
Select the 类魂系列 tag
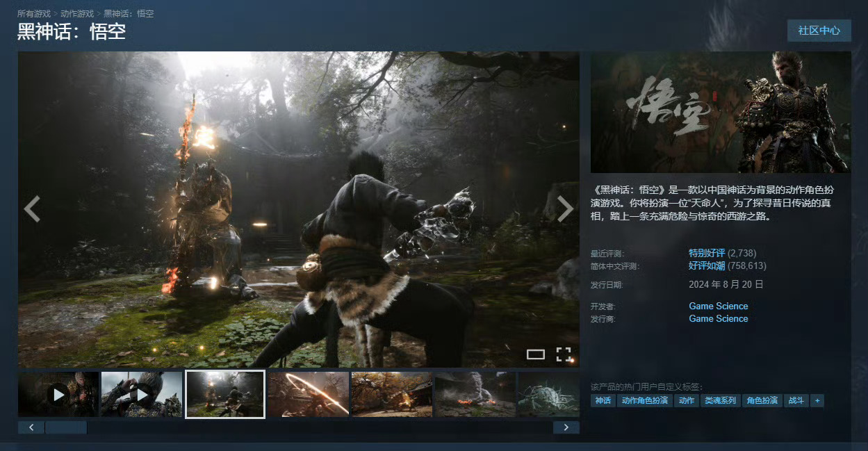(x=720, y=400)
